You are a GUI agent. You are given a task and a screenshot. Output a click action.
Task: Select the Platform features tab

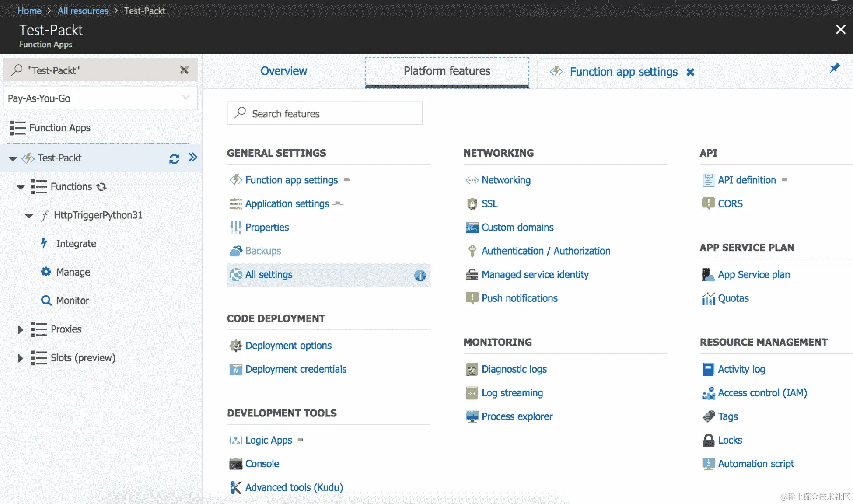click(x=447, y=71)
